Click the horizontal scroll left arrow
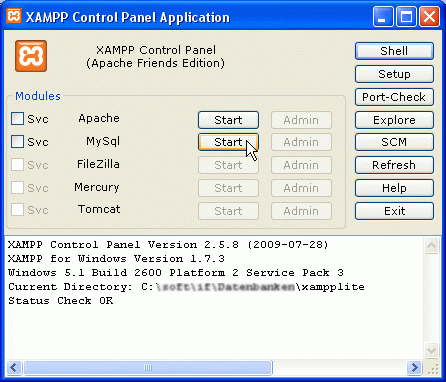 14,368
